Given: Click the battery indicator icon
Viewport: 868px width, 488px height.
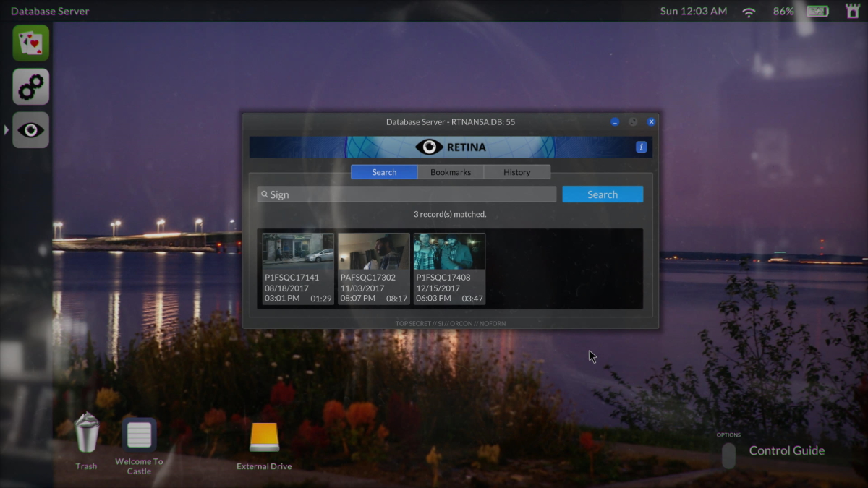Looking at the screenshot, I should point(817,12).
